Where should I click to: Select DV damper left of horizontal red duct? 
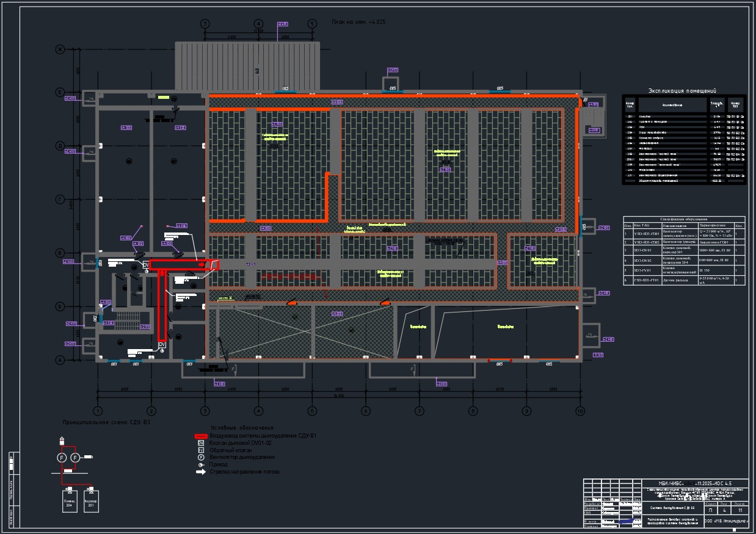147,265
